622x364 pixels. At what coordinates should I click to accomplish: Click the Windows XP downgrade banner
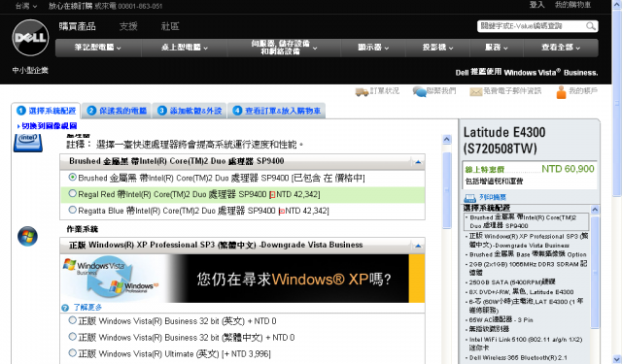243,279
